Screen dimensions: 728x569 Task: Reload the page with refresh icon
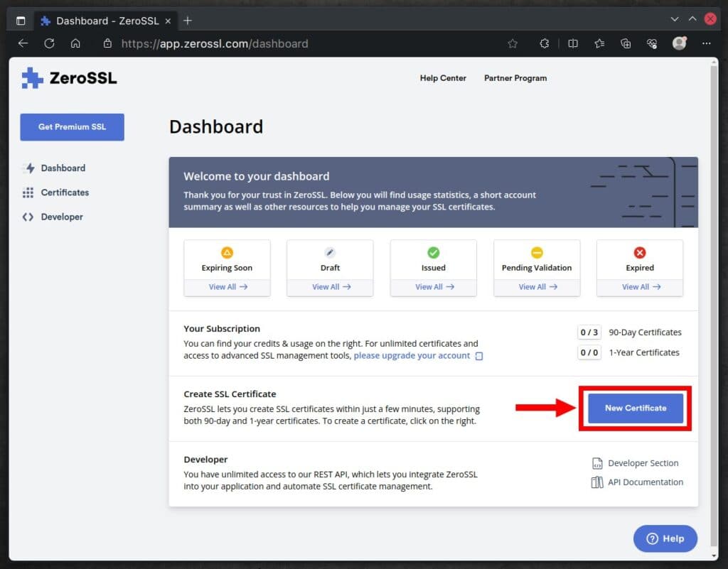click(49, 43)
